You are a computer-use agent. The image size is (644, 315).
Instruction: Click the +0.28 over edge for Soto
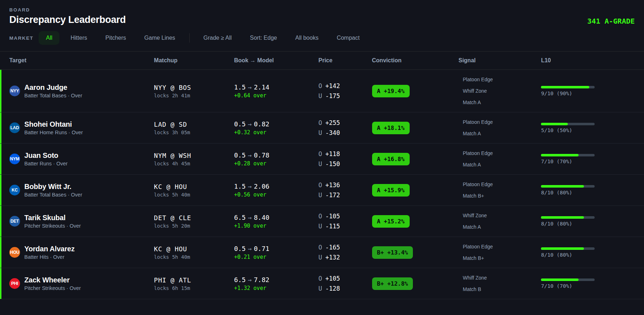point(250,164)
